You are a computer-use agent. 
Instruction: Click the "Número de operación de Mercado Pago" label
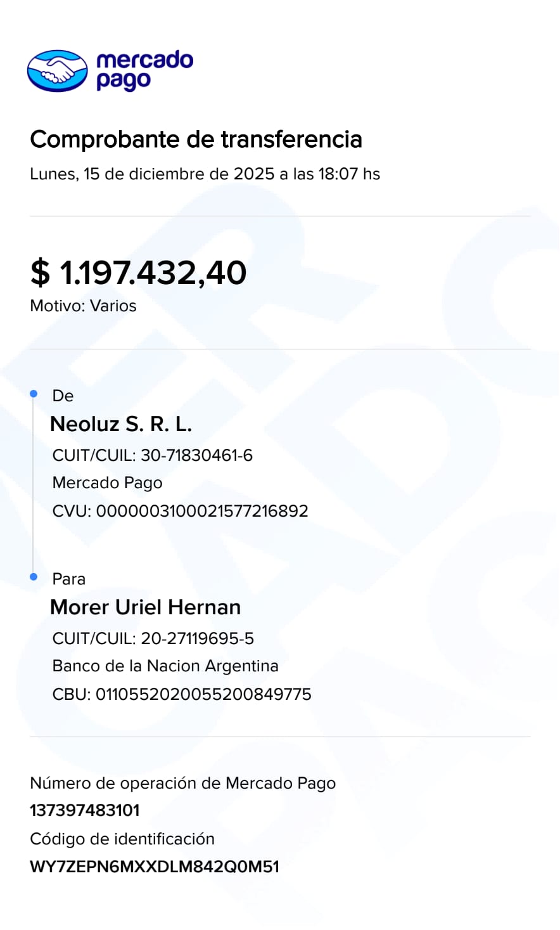[x=182, y=783]
